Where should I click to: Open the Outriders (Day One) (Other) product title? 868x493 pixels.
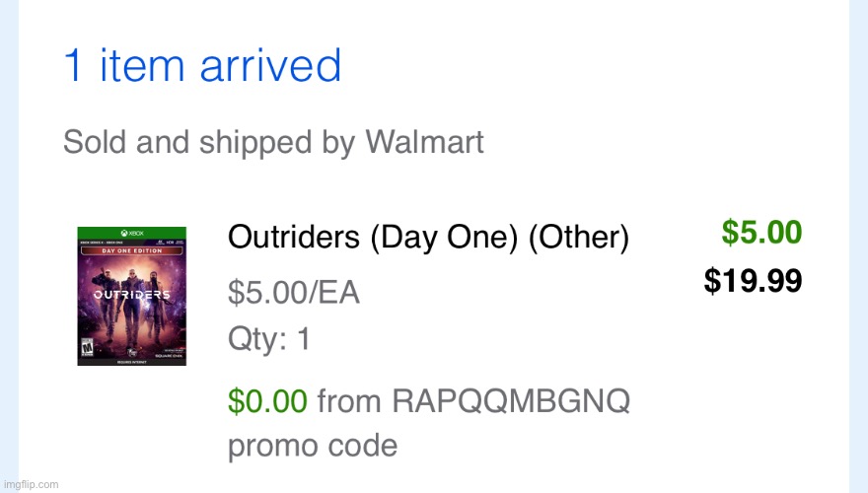pyautogui.click(x=427, y=238)
